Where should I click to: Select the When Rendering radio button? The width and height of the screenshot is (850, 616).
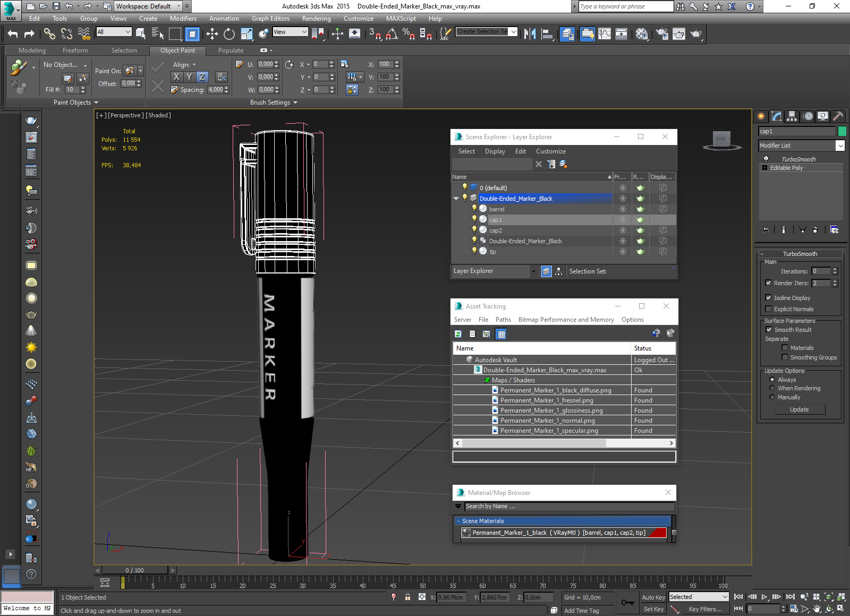click(772, 388)
